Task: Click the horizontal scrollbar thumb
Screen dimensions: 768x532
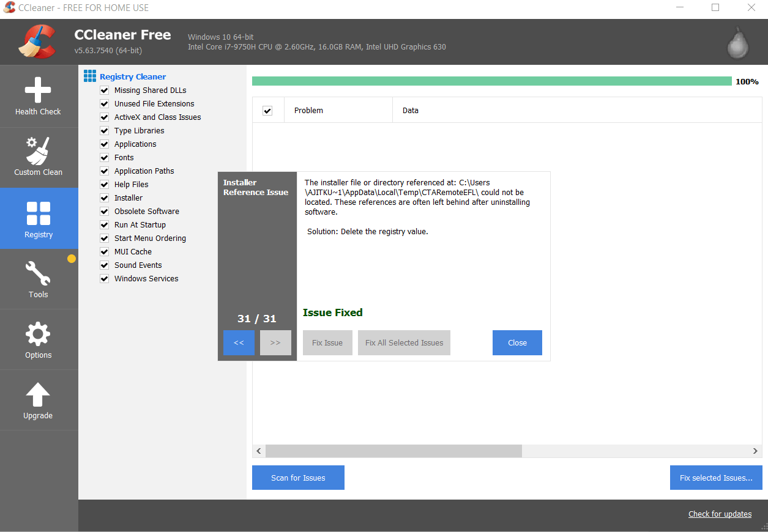Action: [x=393, y=451]
